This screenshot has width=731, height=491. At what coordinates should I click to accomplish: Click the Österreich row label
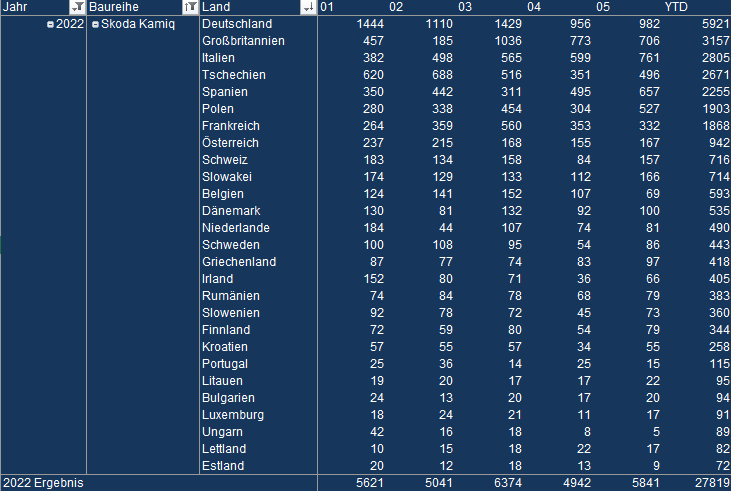click(230, 143)
